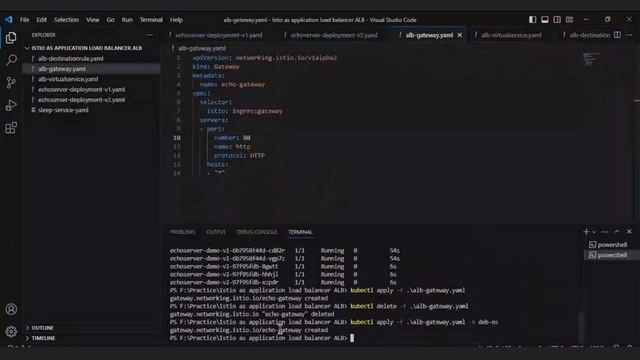
Task: Toggle bottom panel layout icon
Action: coord(544,20)
